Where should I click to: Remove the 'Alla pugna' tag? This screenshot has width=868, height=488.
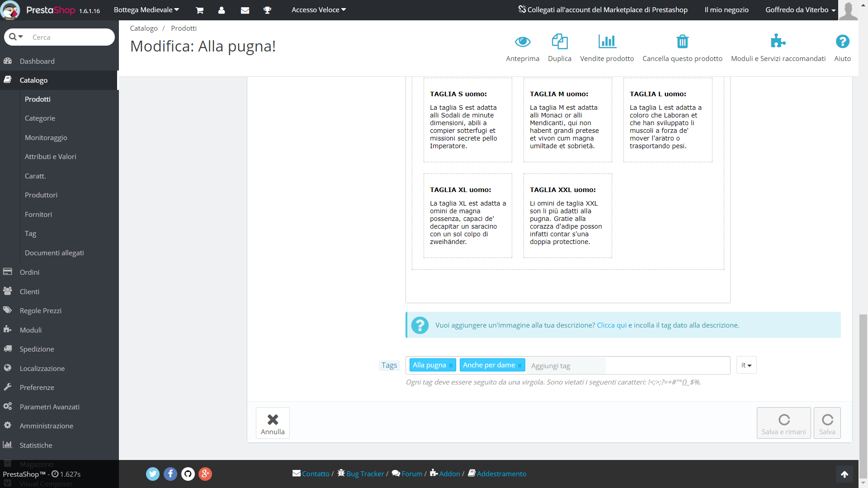click(x=451, y=366)
